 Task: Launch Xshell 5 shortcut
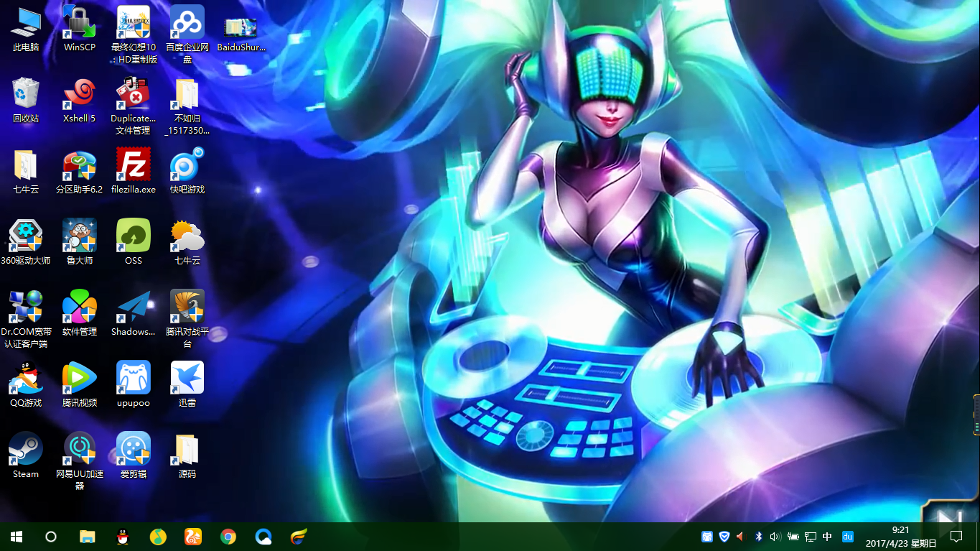tap(80, 101)
